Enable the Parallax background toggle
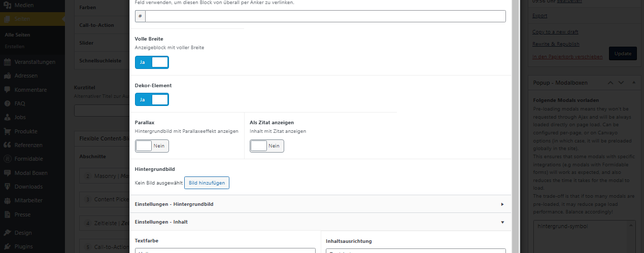644x253 pixels. 152,146
